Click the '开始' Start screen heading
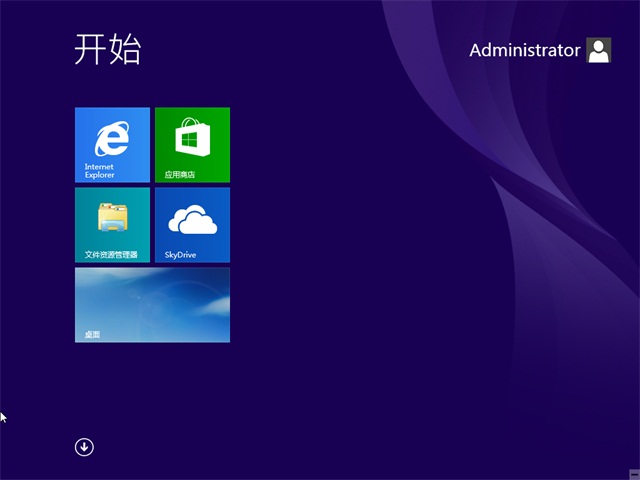Viewport: 640px width, 480px height. click(108, 49)
